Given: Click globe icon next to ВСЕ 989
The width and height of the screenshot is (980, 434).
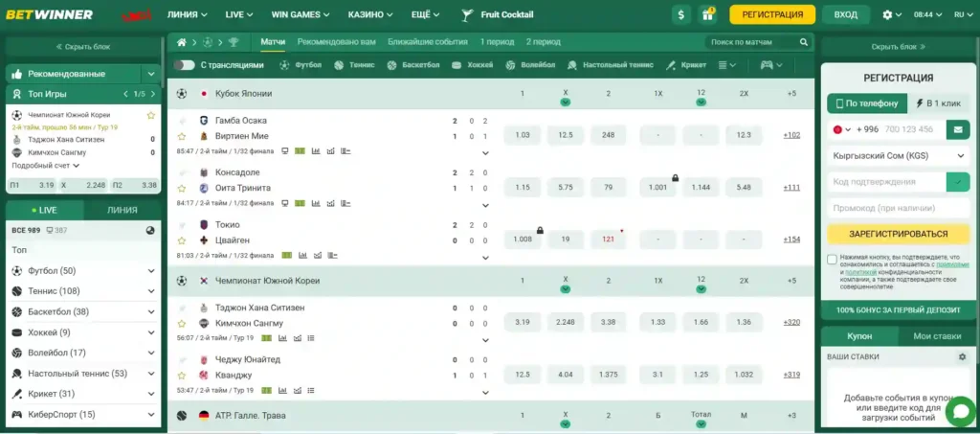Looking at the screenshot, I should (150, 230).
